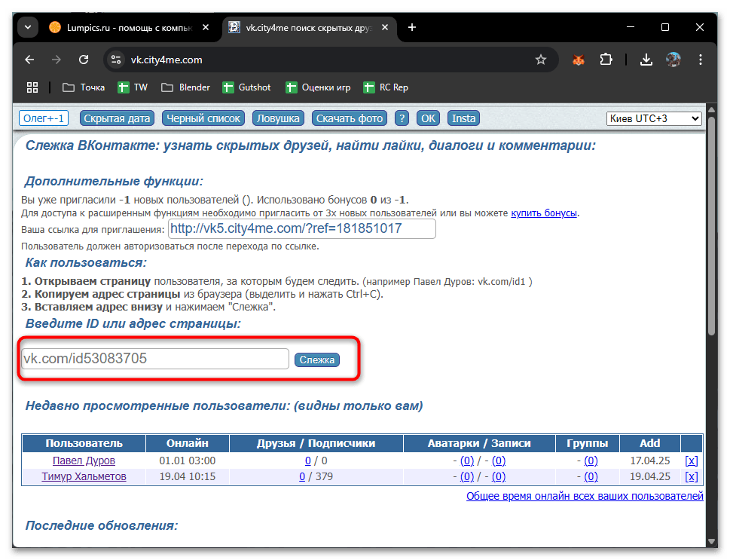
Task: Select the vk.city4me tab
Action: [x=309, y=27]
